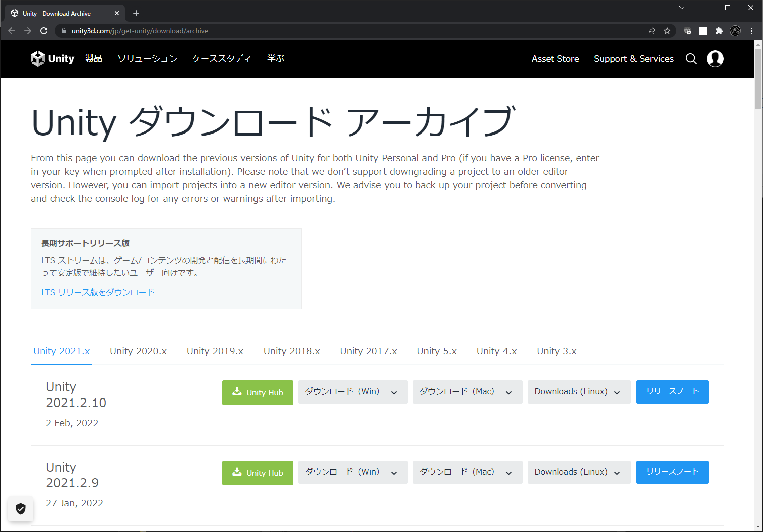The height and width of the screenshot is (532, 763).
Task: Open the user account avatar icon
Action: click(x=715, y=59)
